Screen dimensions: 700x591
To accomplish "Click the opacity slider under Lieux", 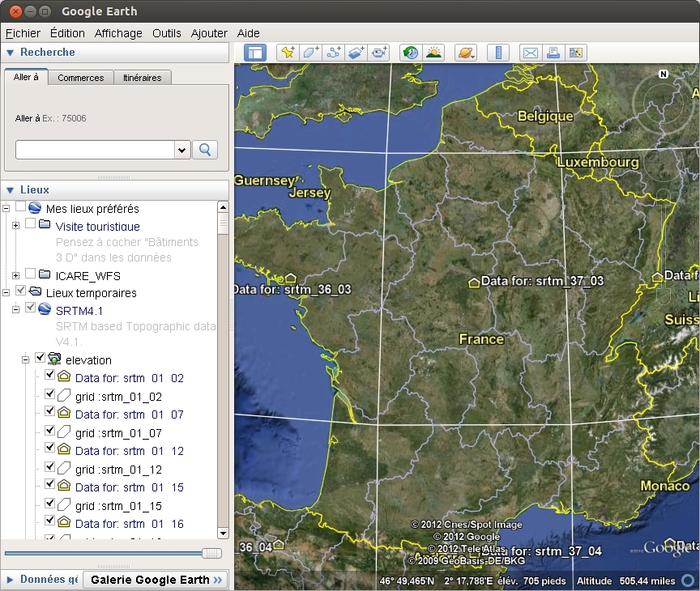I will (x=113, y=554).
